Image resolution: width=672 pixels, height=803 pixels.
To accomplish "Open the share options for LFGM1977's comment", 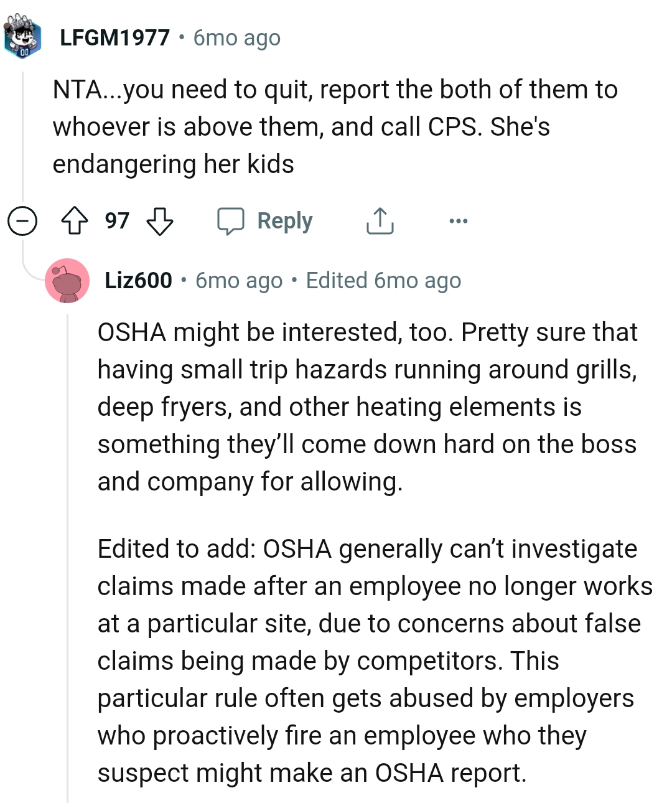I will click(x=380, y=220).
